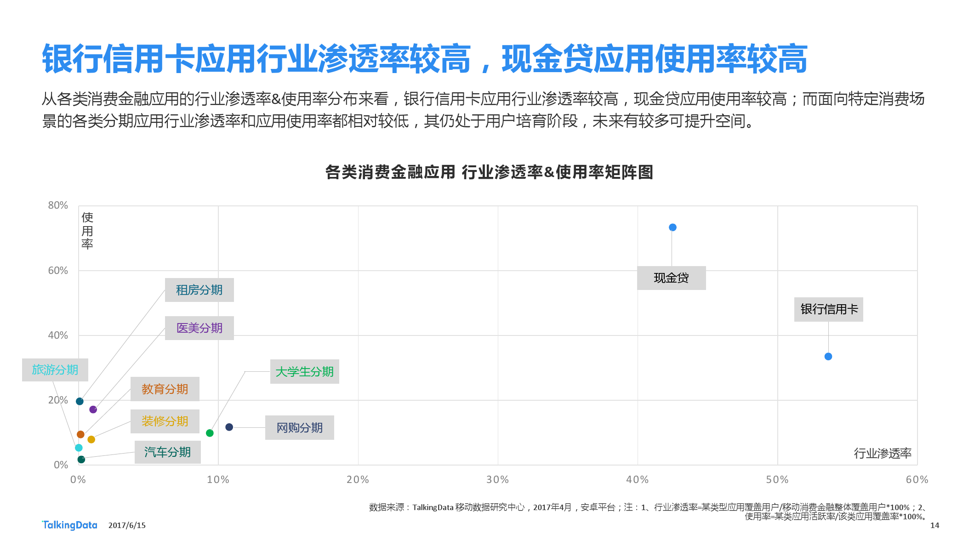The height and width of the screenshot is (551, 980).
Task: Click the 行业渗透率 axis label
Action: coord(883,454)
